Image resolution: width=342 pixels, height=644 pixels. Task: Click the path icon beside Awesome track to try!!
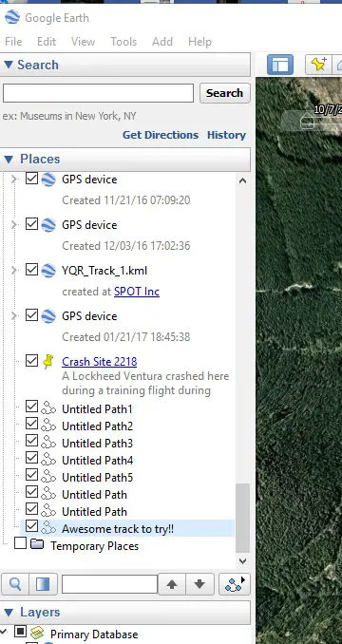coord(48,528)
